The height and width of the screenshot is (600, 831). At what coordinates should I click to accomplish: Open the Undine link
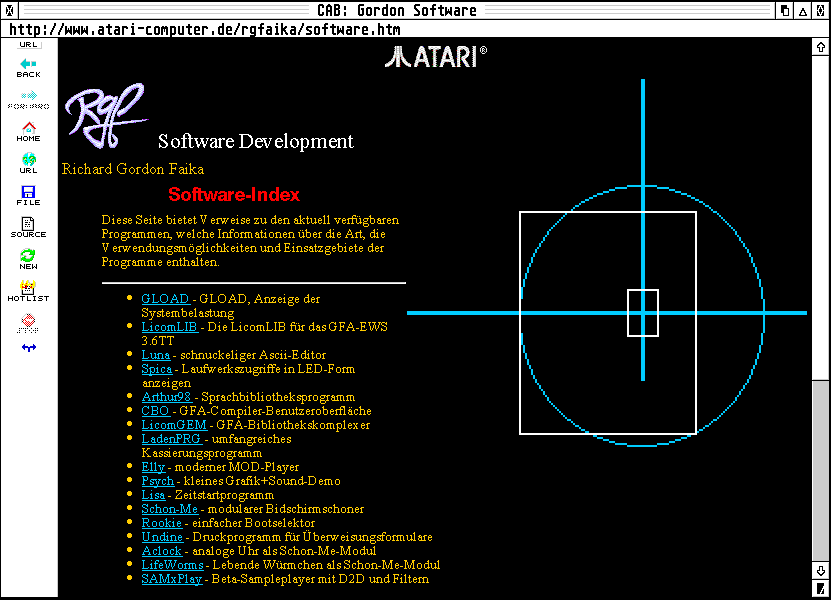[x=162, y=537]
